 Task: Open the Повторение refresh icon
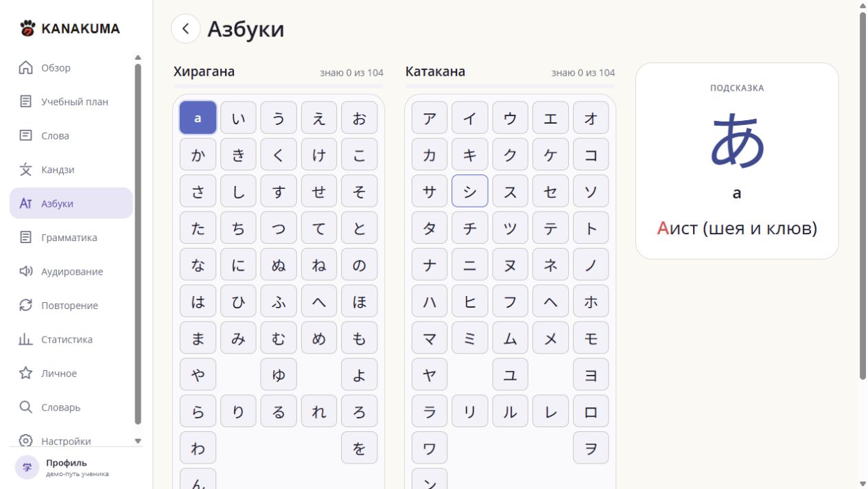[25, 305]
